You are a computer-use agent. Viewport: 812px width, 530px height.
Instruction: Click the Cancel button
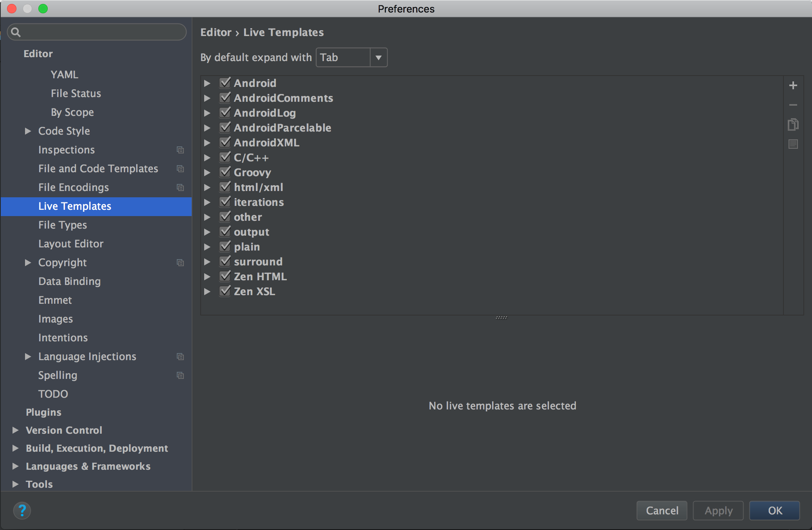tap(662, 510)
